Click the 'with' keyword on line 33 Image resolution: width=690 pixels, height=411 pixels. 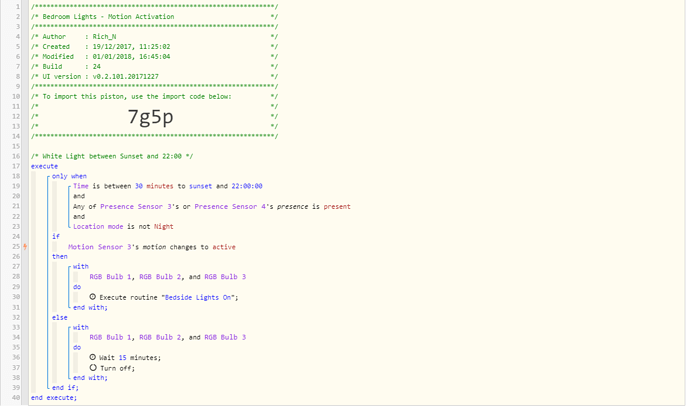tap(81, 327)
